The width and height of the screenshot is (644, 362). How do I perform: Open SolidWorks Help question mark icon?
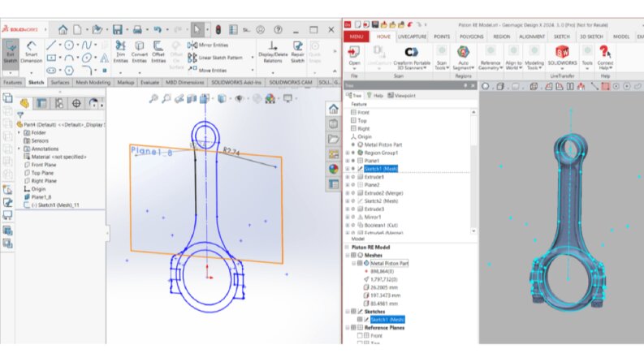[278, 29]
